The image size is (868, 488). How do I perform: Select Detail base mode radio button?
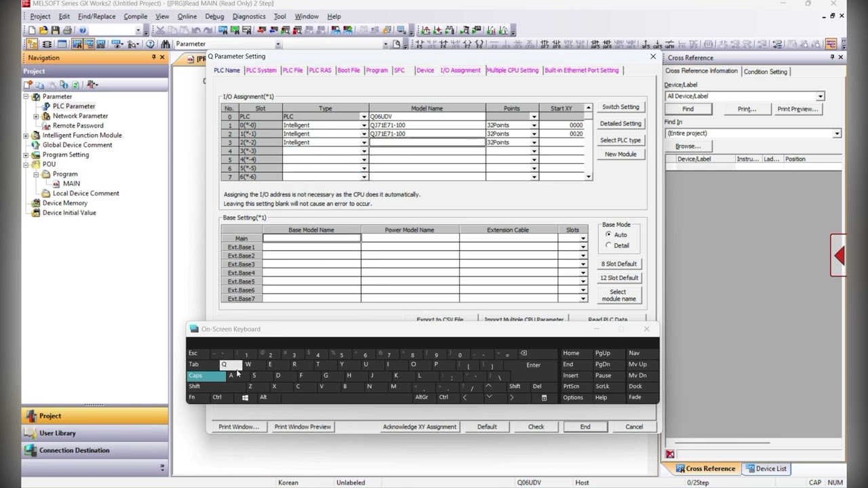(608, 245)
